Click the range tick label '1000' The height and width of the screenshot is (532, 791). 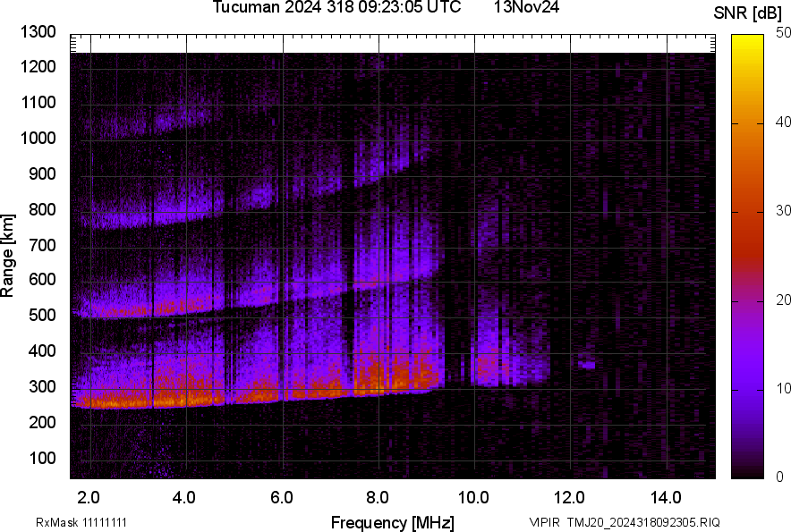pyautogui.click(x=38, y=139)
